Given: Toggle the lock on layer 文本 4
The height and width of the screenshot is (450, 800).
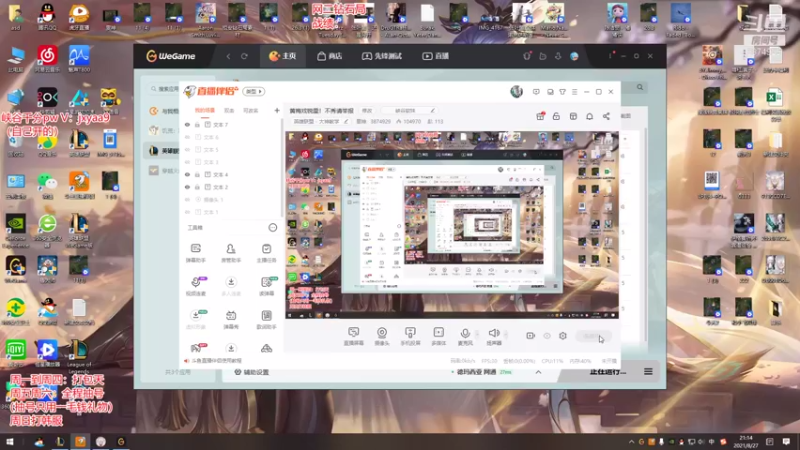Looking at the screenshot, I should point(197,174).
